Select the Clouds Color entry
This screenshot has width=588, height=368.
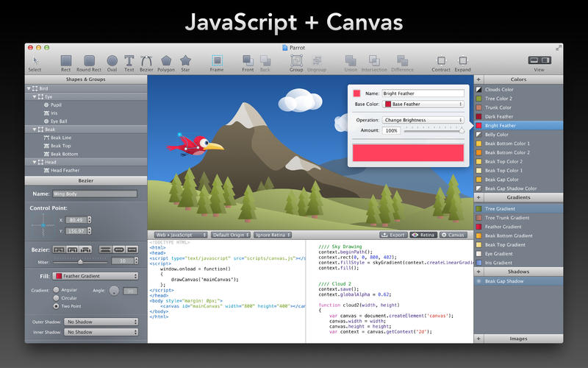(x=519, y=90)
